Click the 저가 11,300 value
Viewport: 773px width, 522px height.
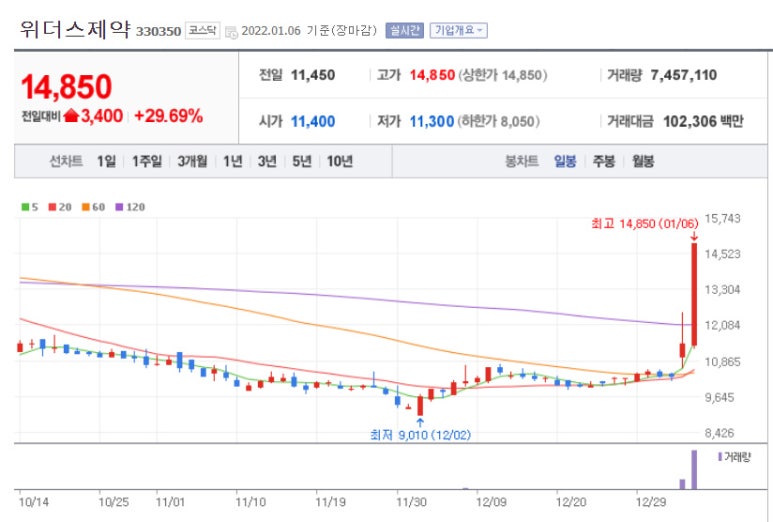tap(432, 121)
